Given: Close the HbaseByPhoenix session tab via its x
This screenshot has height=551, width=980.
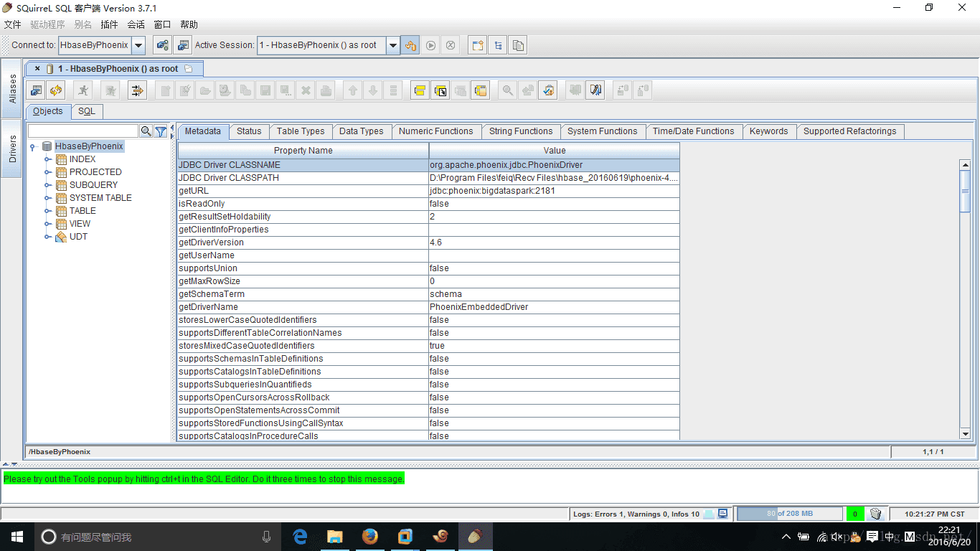Looking at the screenshot, I should (37, 69).
